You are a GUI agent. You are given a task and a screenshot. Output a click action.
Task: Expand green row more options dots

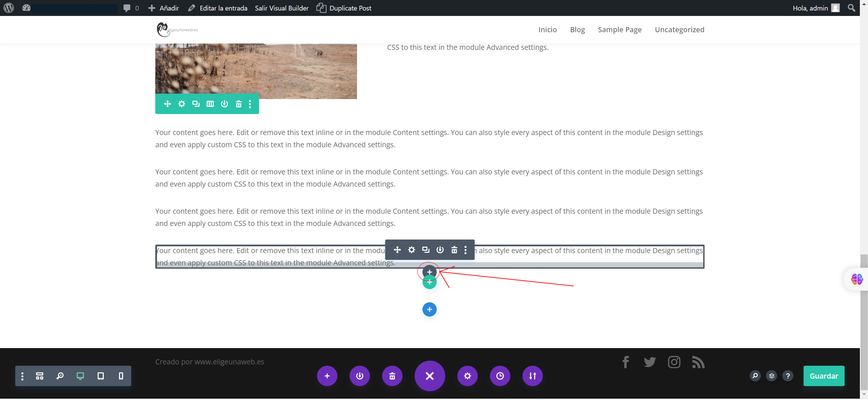(x=250, y=104)
